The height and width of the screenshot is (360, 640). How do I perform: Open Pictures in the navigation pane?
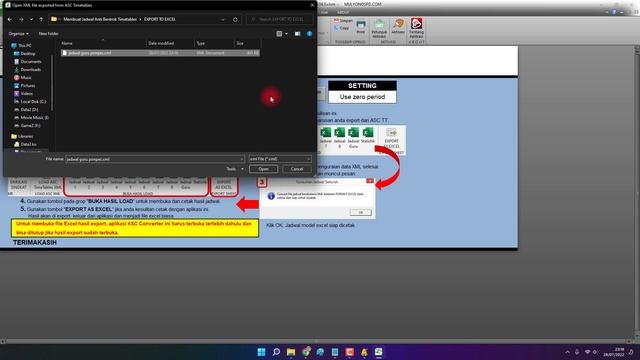click(x=24, y=85)
